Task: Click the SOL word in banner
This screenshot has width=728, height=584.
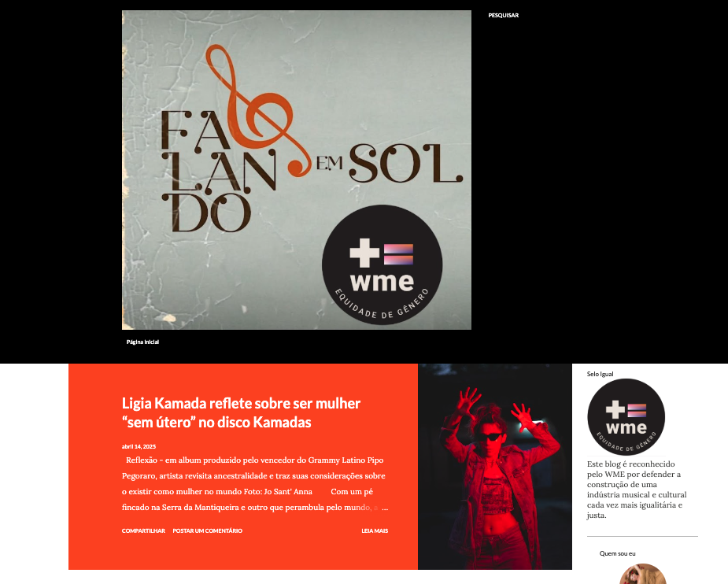Action: pyautogui.click(x=406, y=164)
